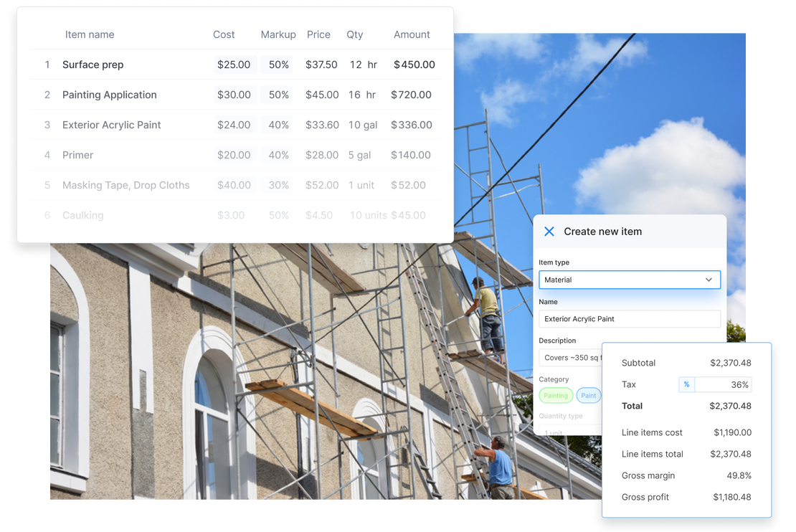This screenshot has height=532, width=796.
Task: Click the $336.00 amount for Exterior Acrylic Paint
Action: point(412,125)
